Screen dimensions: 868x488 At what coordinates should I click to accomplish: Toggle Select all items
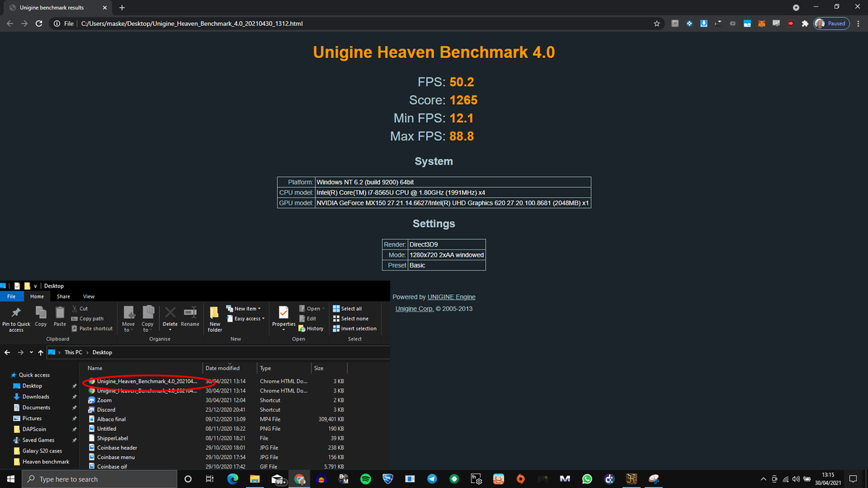point(350,308)
